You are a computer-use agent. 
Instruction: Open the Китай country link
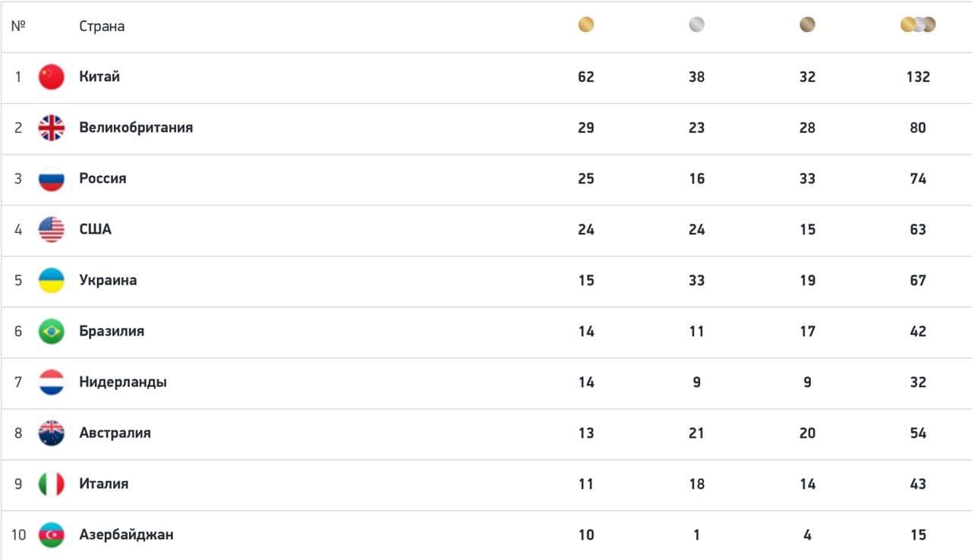(x=99, y=77)
